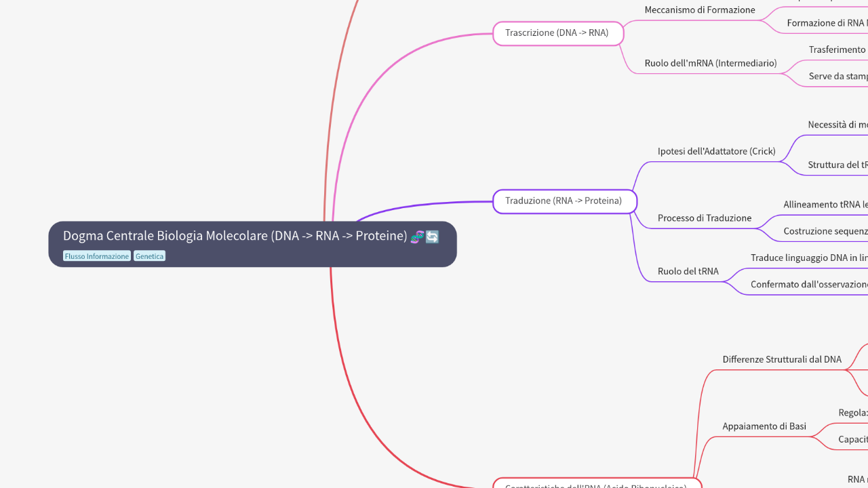Select the Genetica tag
The image size is (868, 488).
149,256
